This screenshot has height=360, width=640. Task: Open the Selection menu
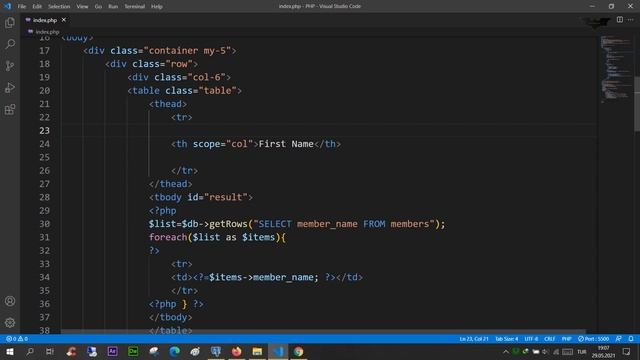tap(59, 6)
